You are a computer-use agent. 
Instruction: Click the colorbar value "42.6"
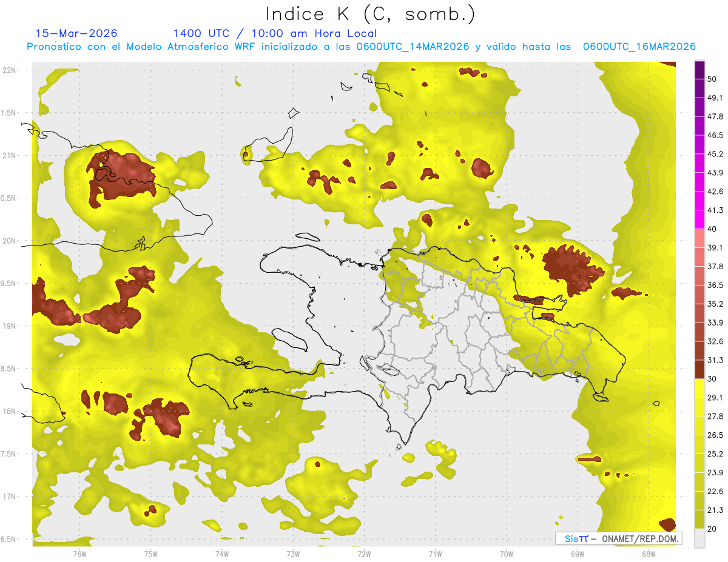[715, 192]
